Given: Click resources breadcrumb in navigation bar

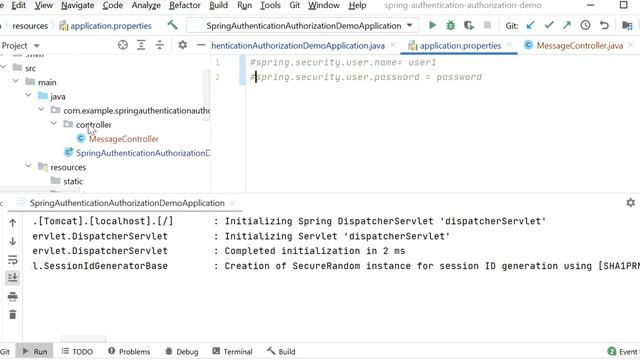Looking at the screenshot, I should (x=30, y=25).
